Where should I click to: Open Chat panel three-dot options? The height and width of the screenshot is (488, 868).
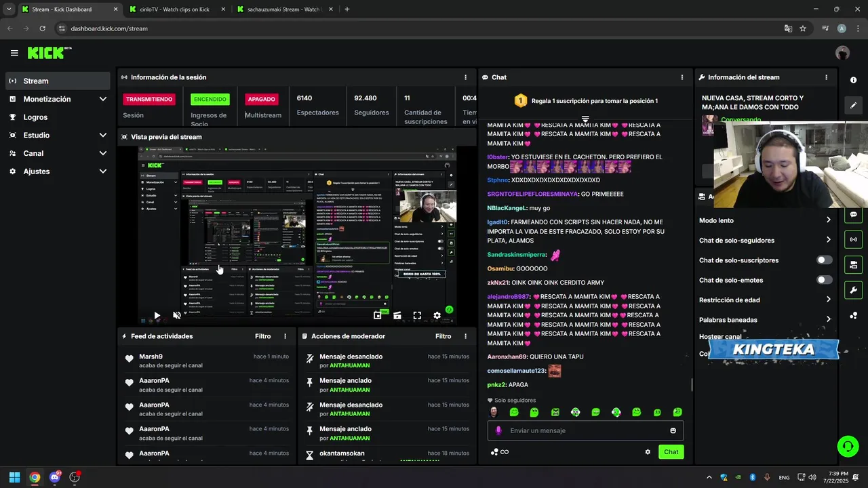tap(682, 77)
